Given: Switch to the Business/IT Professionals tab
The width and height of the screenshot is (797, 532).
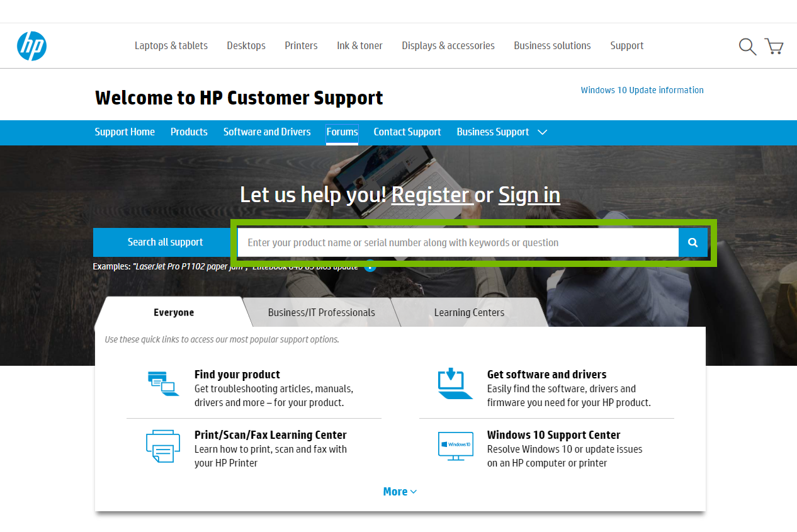Looking at the screenshot, I should tap(321, 312).
